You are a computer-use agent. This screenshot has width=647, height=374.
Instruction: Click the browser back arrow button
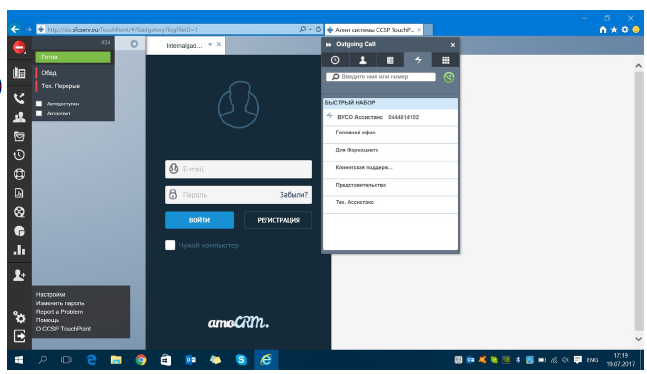click(x=15, y=29)
